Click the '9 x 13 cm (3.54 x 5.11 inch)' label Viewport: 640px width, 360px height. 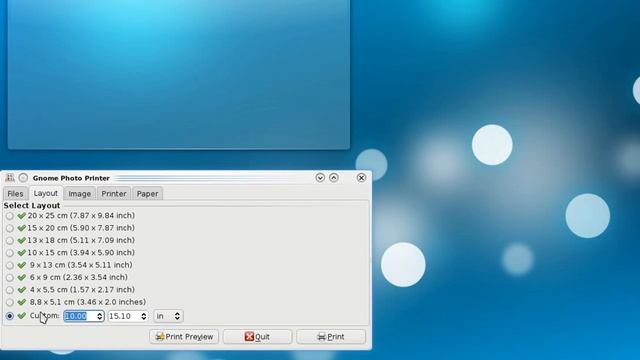pyautogui.click(x=81, y=265)
